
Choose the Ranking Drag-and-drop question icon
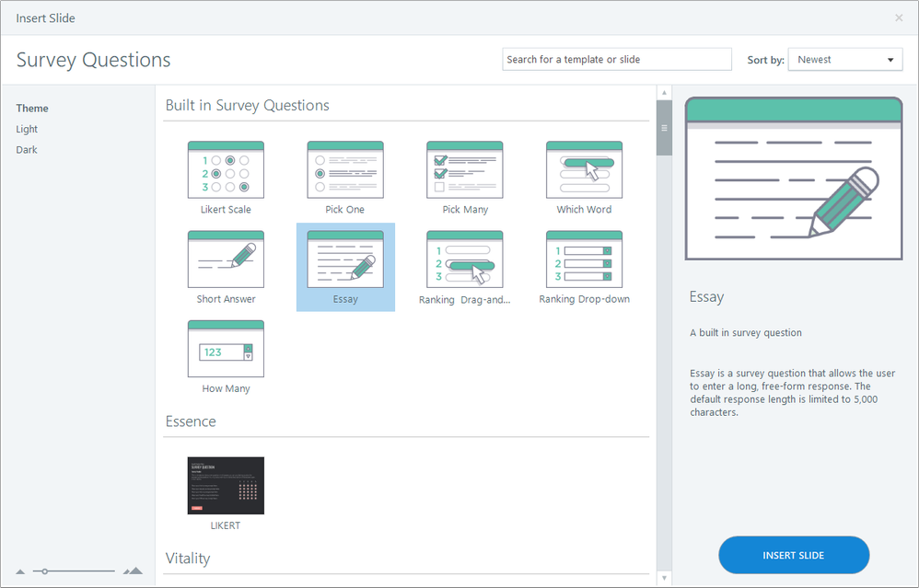[465, 259]
